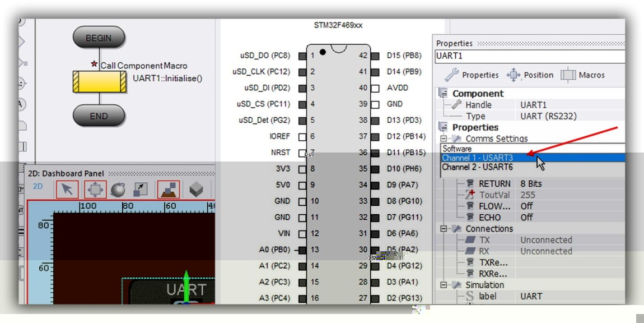Choose Software from the channel dropdown list
Image resolution: width=644 pixels, height=323 pixels.
point(533,149)
